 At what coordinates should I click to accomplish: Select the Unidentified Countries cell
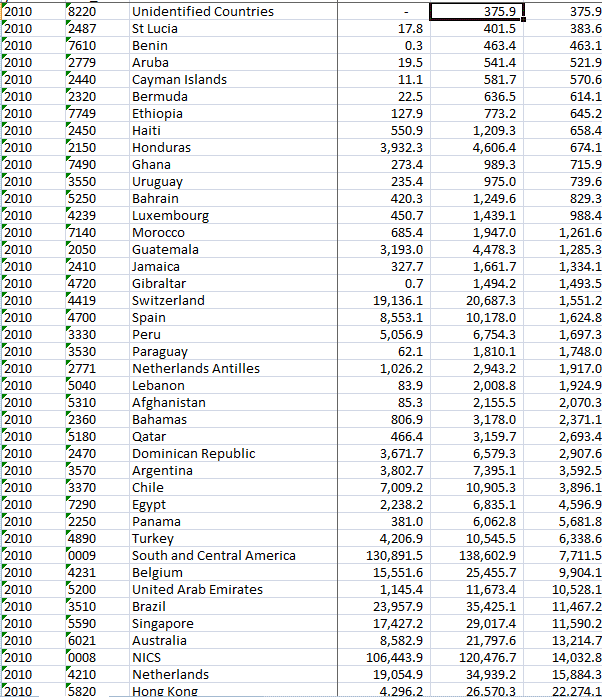(203, 12)
